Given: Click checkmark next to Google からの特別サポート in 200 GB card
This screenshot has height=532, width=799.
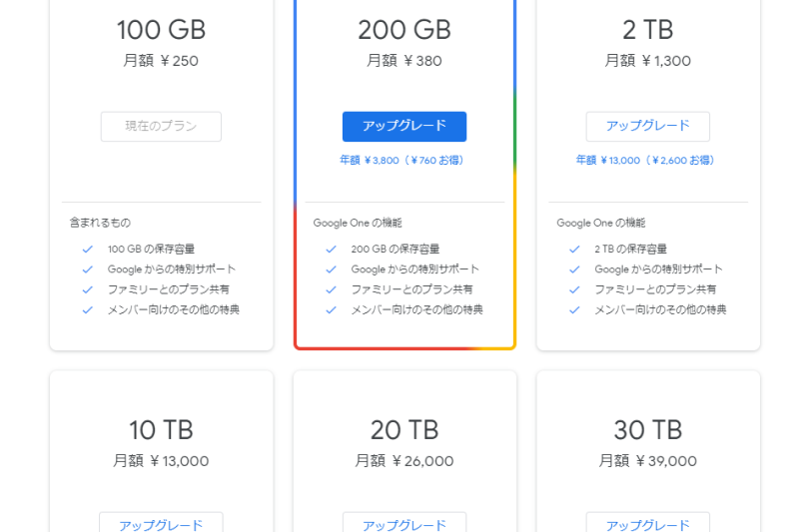Looking at the screenshot, I should tap(332, 269).
